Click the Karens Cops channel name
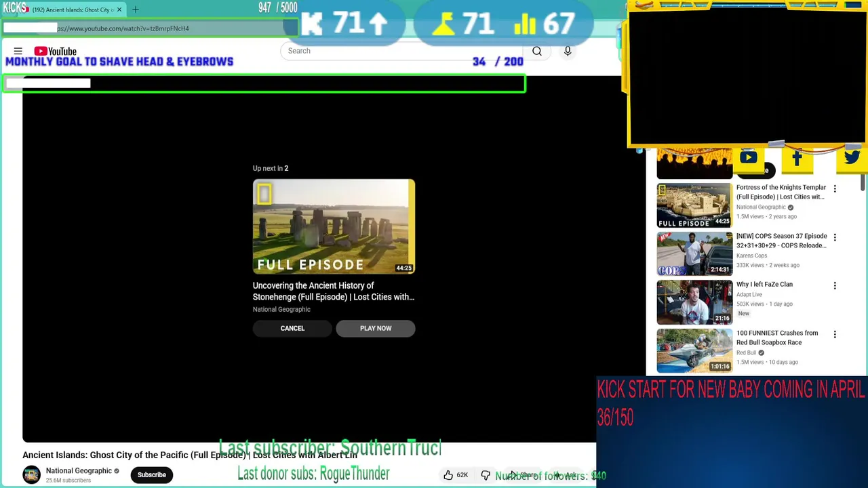The image size is (868, 488). 751,256
